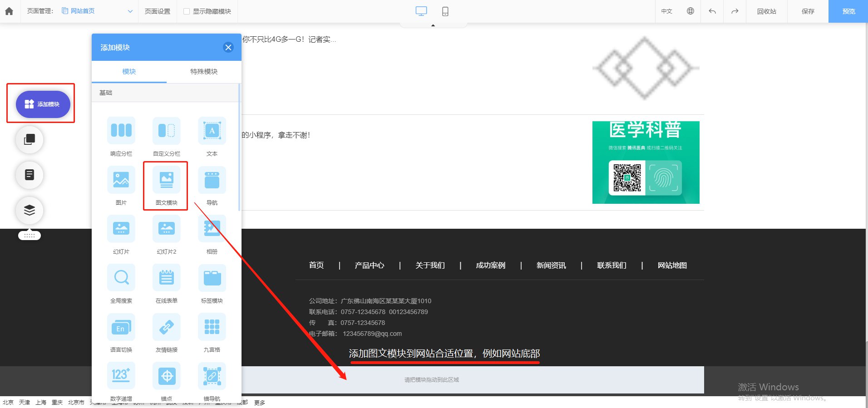Close the 添加模块 panel
This screenshot has width=868, height=408.
(228, 47)
